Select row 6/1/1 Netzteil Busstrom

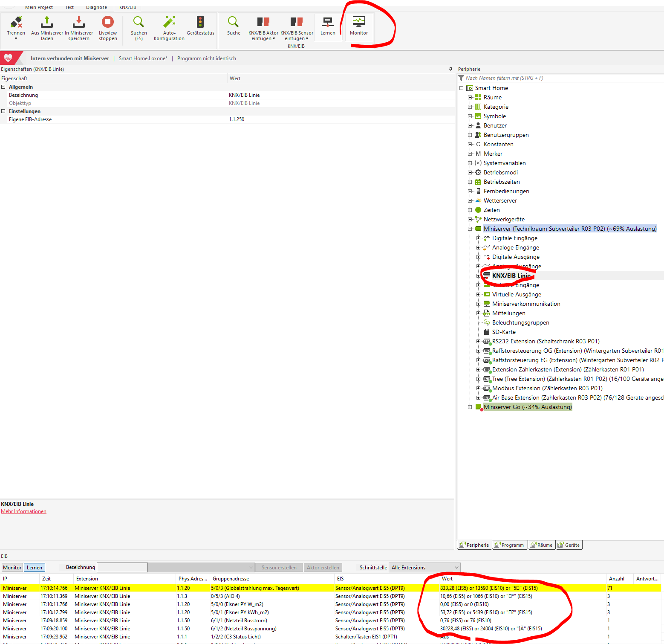pyautogui.click(x=331, y=621)
